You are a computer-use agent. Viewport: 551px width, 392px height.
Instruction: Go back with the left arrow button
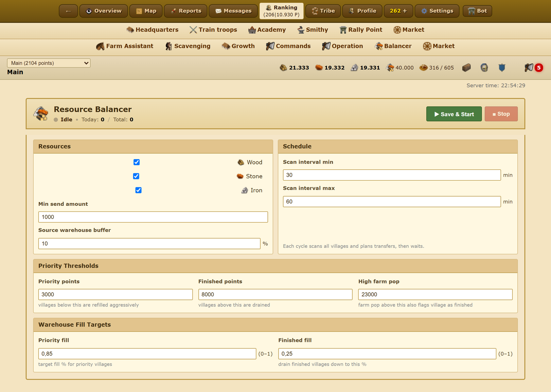tap(68, 11)
